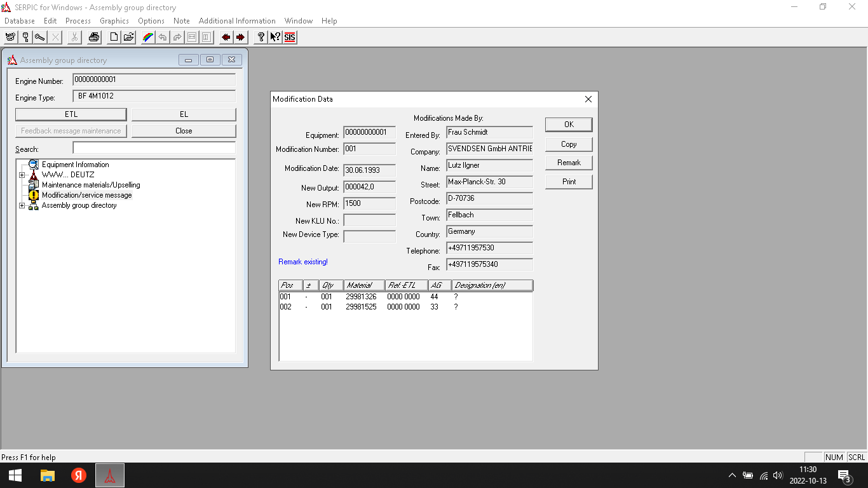Click the blank new document toolbar icon
This screenshot has height=488, width=868.
(x=114, y=37)
